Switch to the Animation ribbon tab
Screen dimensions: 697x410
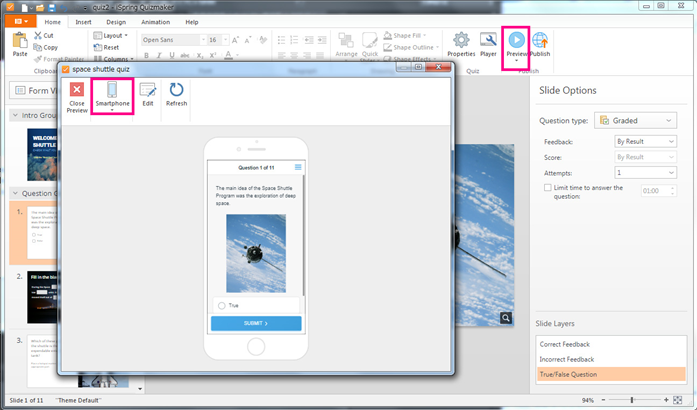point(156,22)
